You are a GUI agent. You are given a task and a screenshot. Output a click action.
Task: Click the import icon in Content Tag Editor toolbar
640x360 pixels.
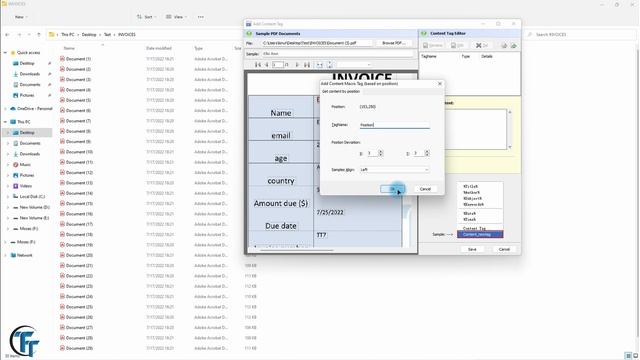[504, 45]
